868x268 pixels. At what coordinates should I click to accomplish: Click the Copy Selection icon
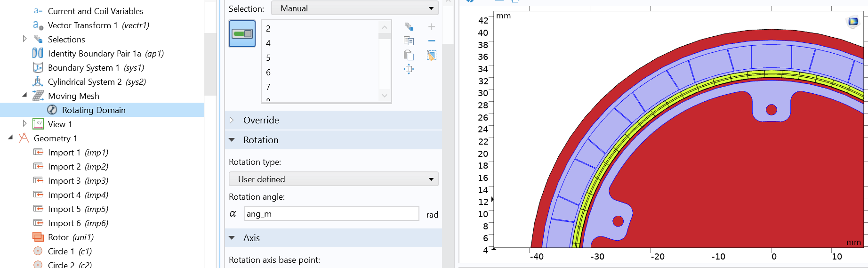409,41
